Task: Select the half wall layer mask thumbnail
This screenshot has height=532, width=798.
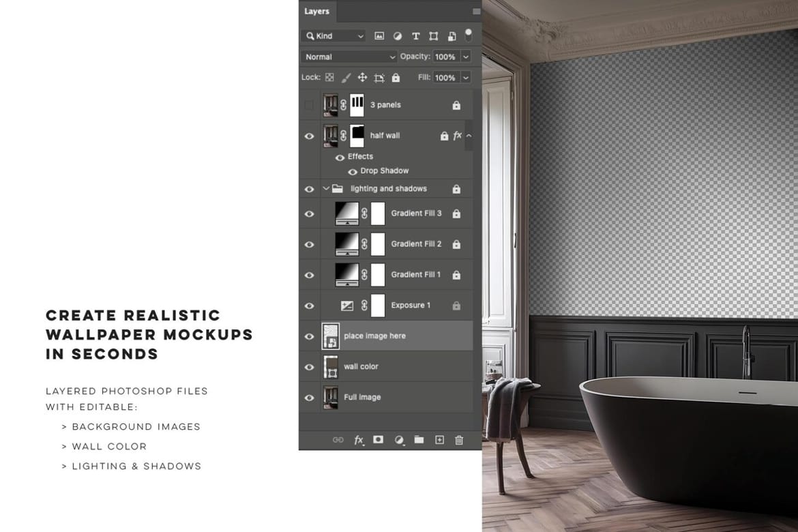Action: [357, 136]
